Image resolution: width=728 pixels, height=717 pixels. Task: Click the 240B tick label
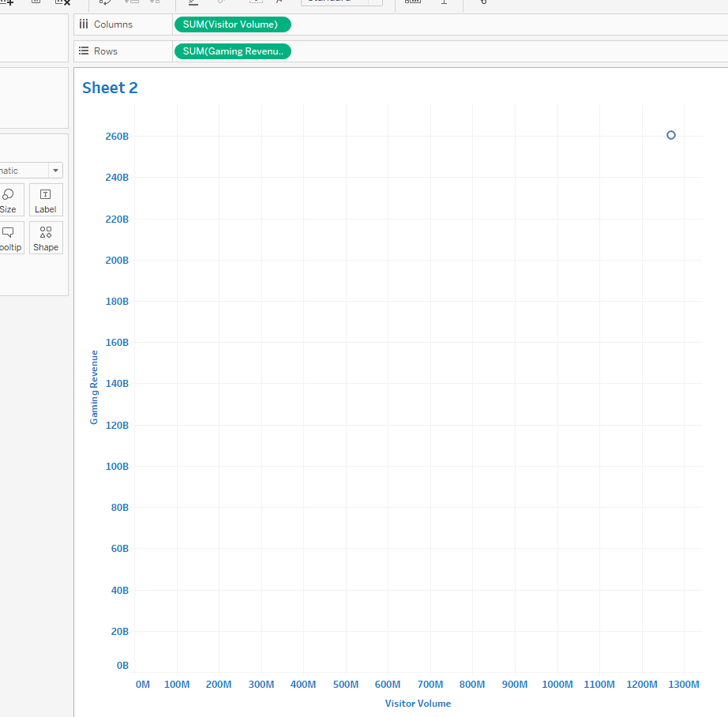(x=117, y=178)
